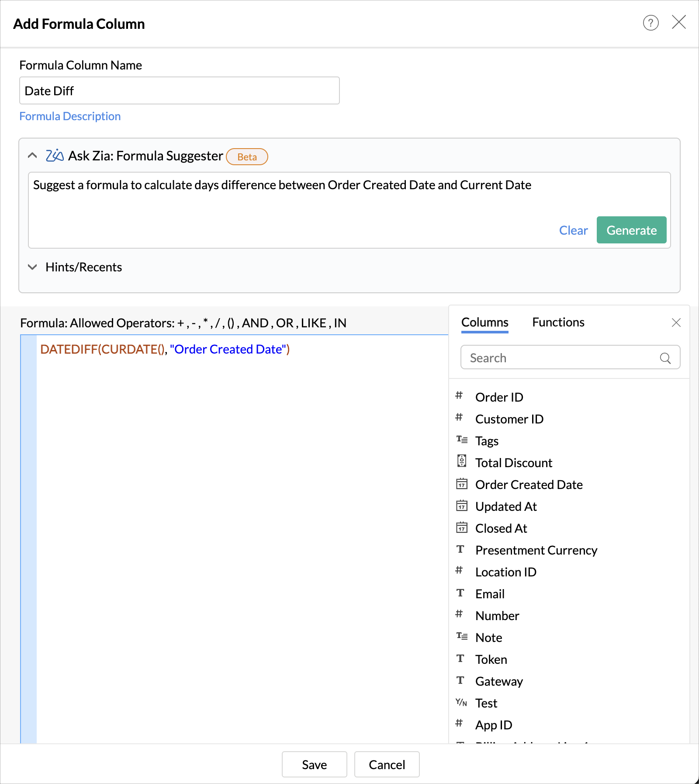Select the Columns tab
The width and height of the screenshot is (699, 784).
[x=484, y=323]
